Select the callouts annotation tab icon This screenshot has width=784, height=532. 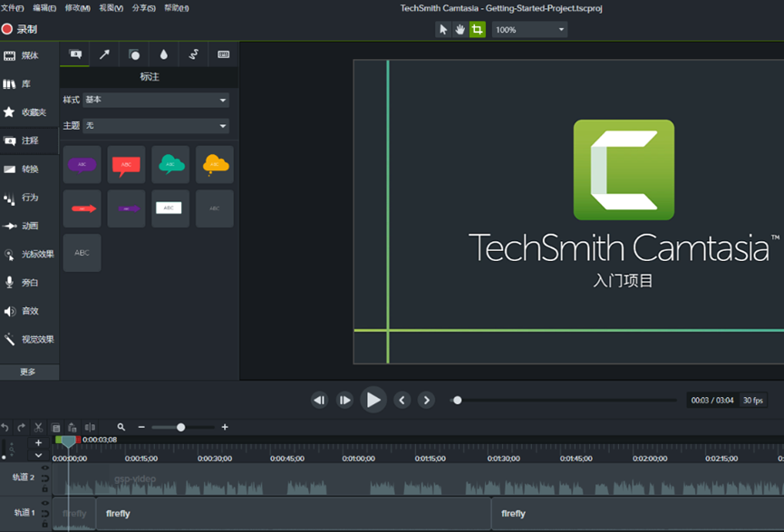pyautogui.click(x=75, y=54)
